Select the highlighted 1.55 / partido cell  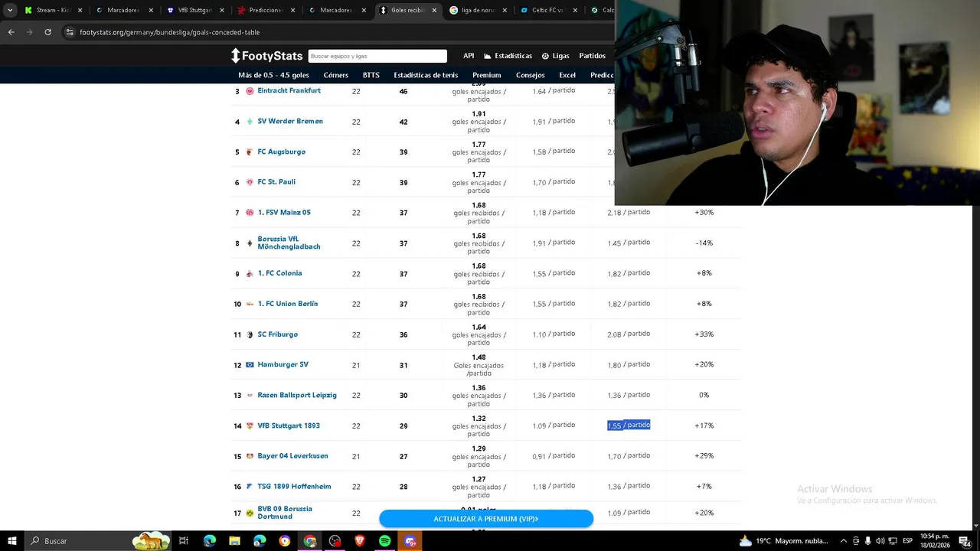click(629, 425)
